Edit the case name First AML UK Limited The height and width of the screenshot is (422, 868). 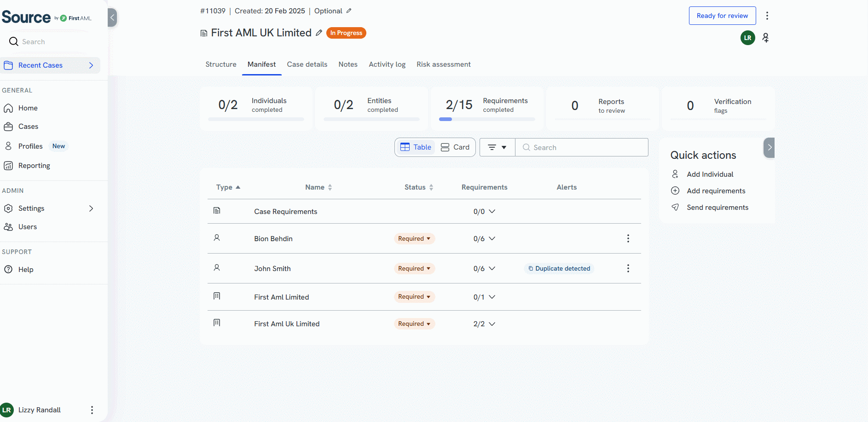point(319,33)
